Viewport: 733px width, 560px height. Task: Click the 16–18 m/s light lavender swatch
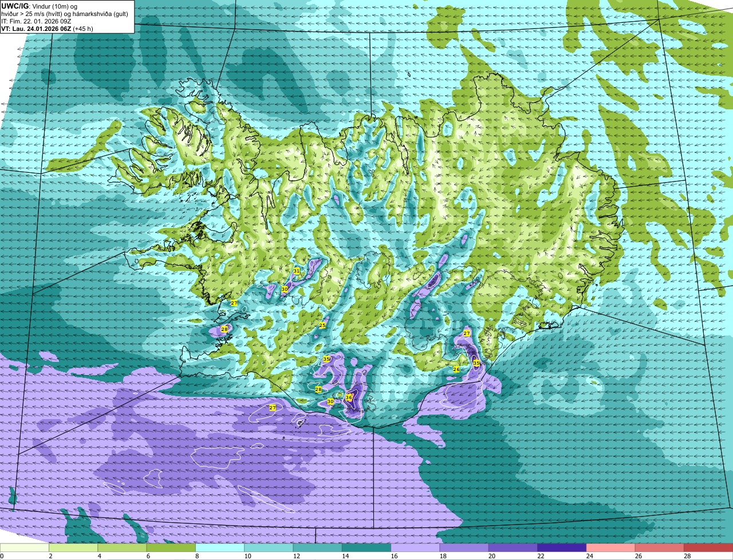pyautogui.click(x=415, y=547)
